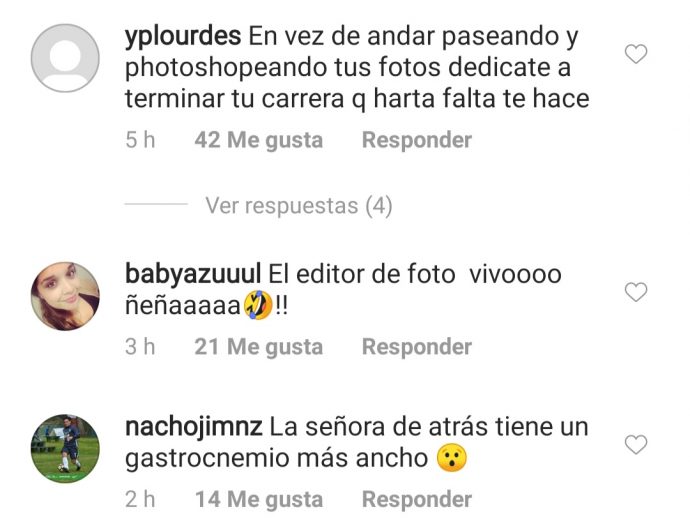The height and width of the screenshot is (519, 690).
Task: Expand Ver respuestas (4) replies
Action: click(298, 206)
